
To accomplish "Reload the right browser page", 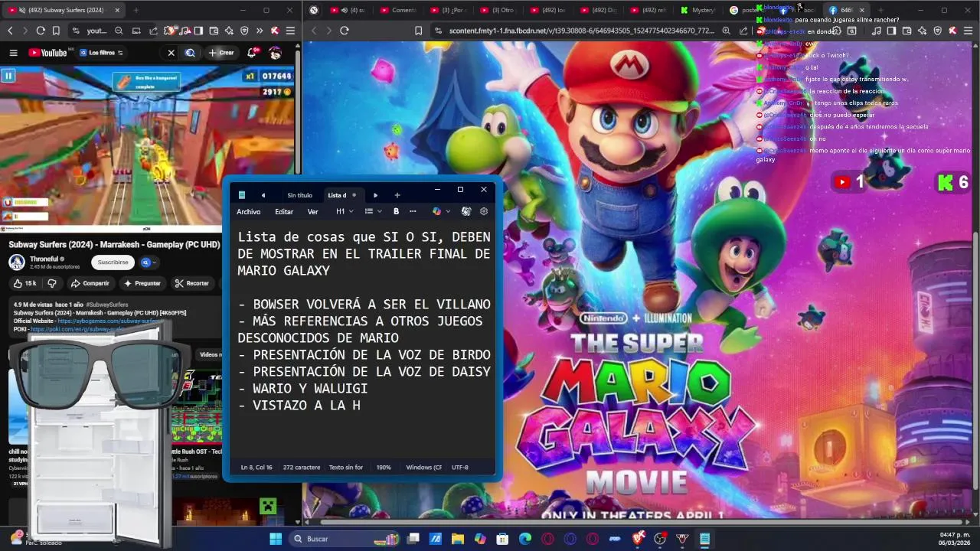I will pos(344,31).
